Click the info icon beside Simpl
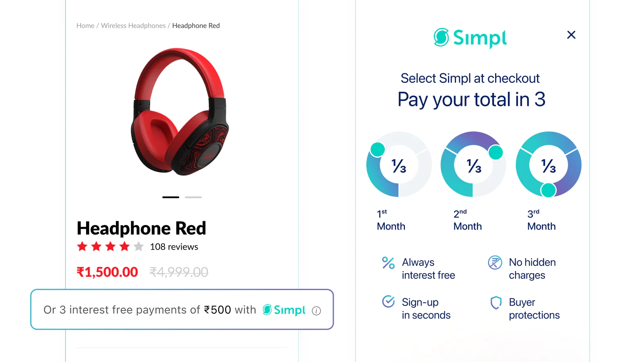This screenshot has width=644, height=362. (x=316, y=311)
